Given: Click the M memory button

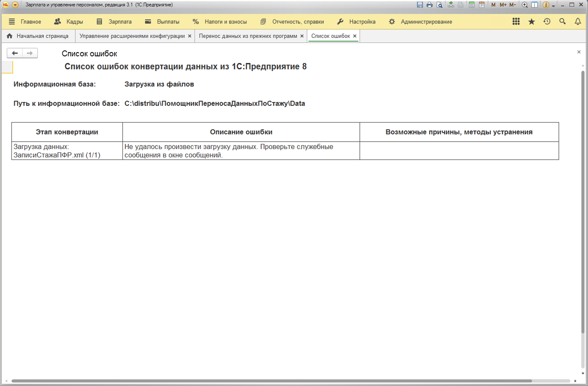Looking at the screenshot, I should click(493, 5).
